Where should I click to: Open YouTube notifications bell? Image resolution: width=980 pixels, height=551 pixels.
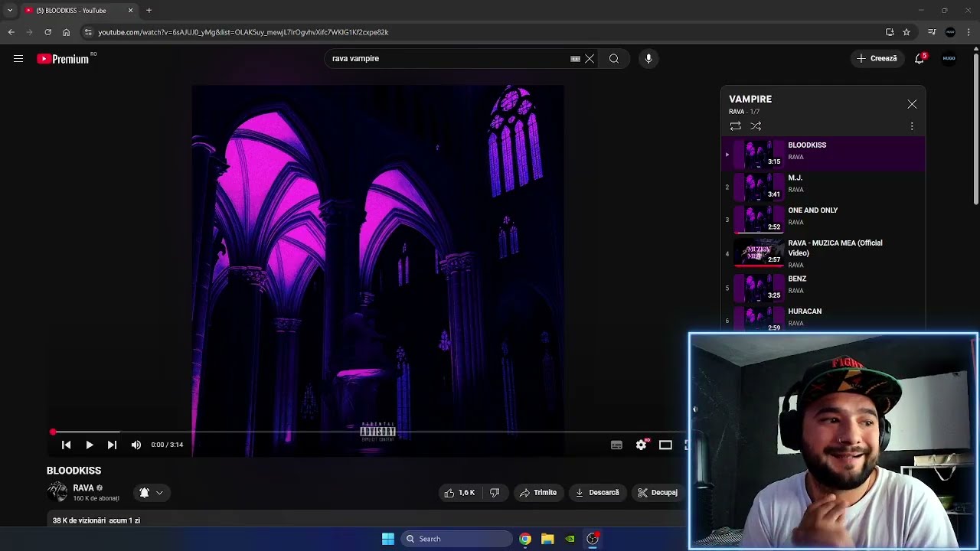click(920, 59)
